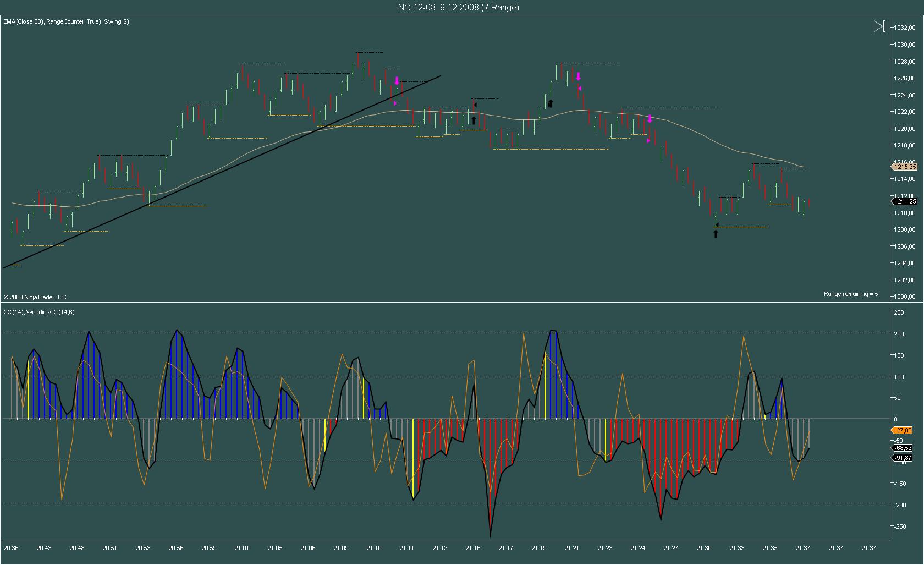Select the -68,53 CCI value marker
The height and width of the screenshot is (565, 924).
tap(903, 448)
